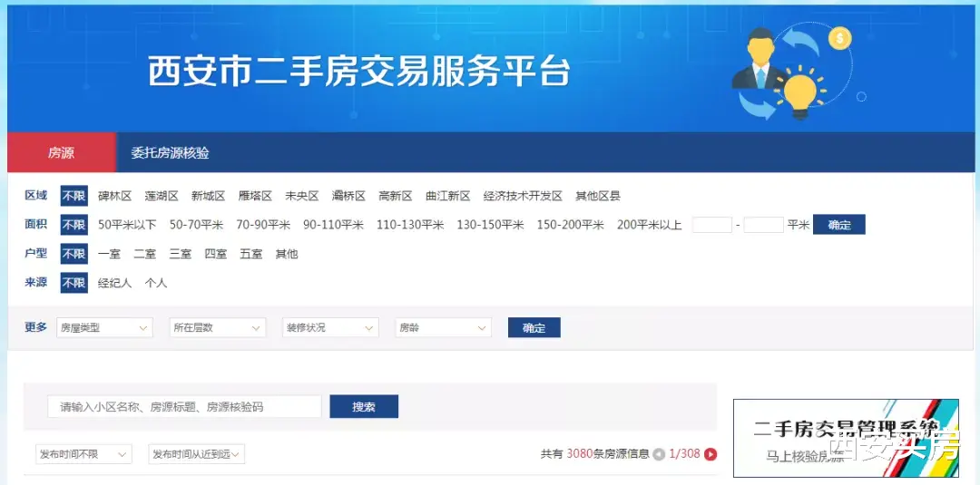Choose area 90-110平米

coord(333,225)
